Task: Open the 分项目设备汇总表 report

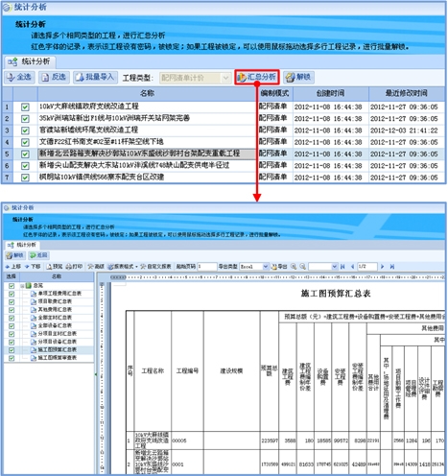Action: (x=54, y=342)
